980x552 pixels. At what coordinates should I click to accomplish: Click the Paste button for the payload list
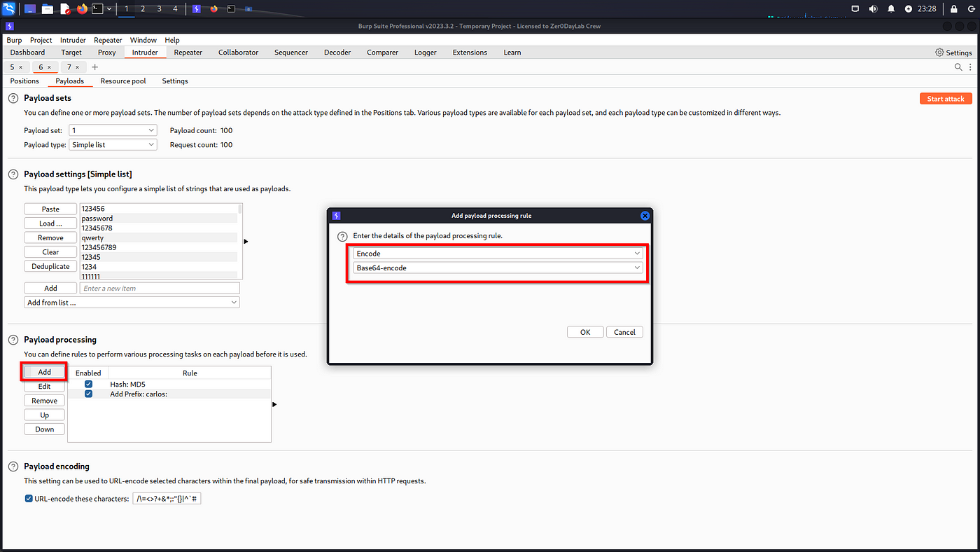[x=50, y=209]
